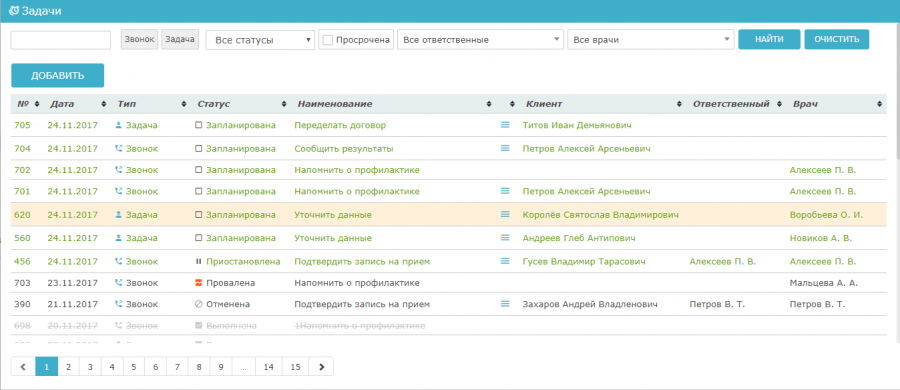Tick status checkbox for task 701

[199, 191]
